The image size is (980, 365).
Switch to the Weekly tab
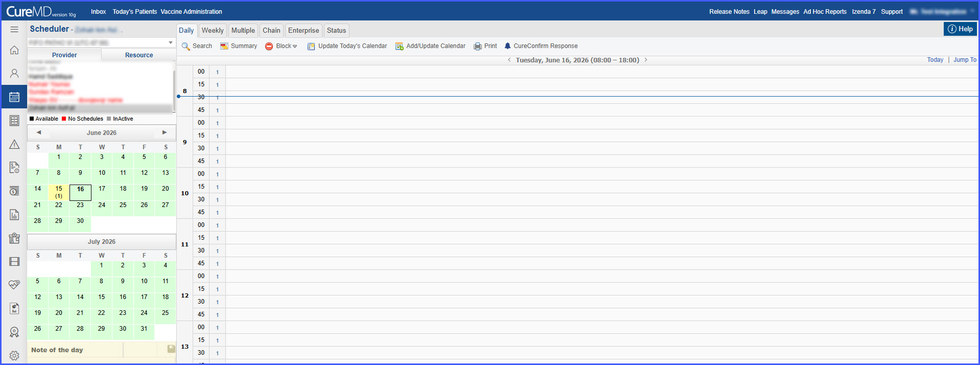click(213, 31)
